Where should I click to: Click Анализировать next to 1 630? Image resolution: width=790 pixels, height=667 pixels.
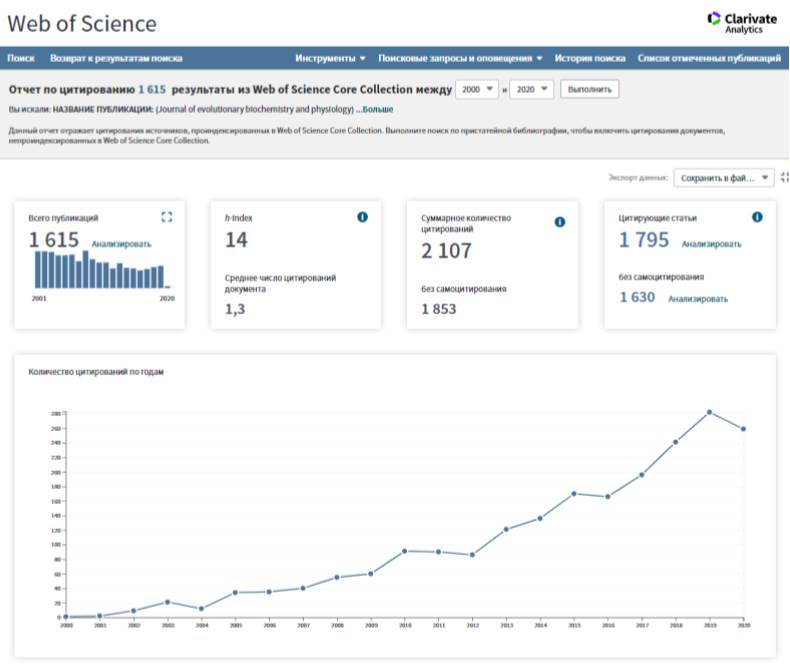[698, 299]
